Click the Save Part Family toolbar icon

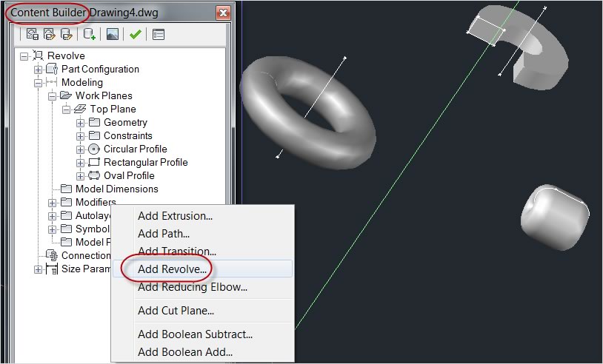point(33,34)
